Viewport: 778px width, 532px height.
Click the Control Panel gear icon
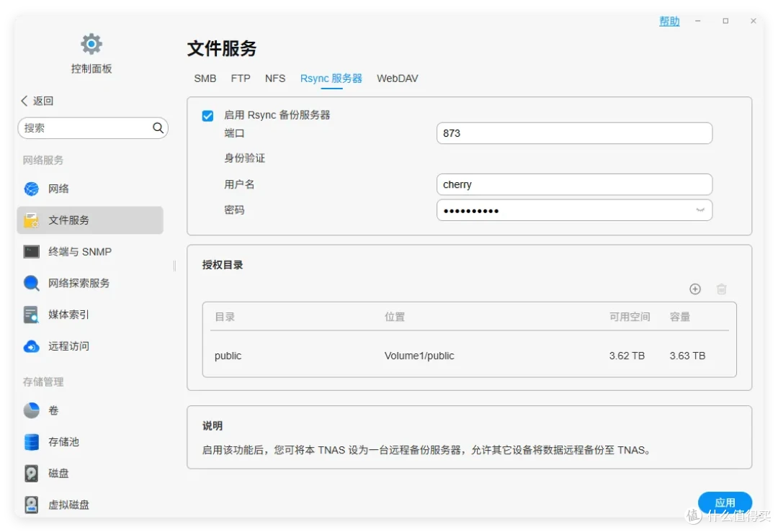coord(91,44)
